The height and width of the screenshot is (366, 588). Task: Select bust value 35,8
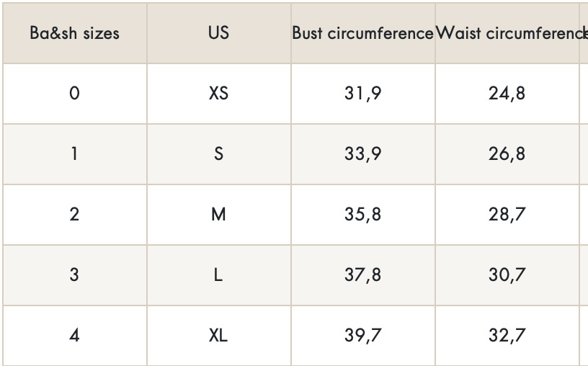(x=362, y=215)
